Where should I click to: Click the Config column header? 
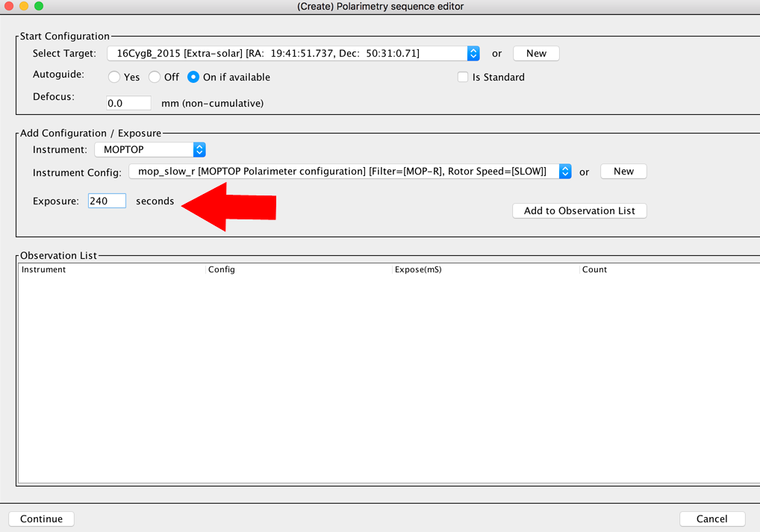coord(299,269)
